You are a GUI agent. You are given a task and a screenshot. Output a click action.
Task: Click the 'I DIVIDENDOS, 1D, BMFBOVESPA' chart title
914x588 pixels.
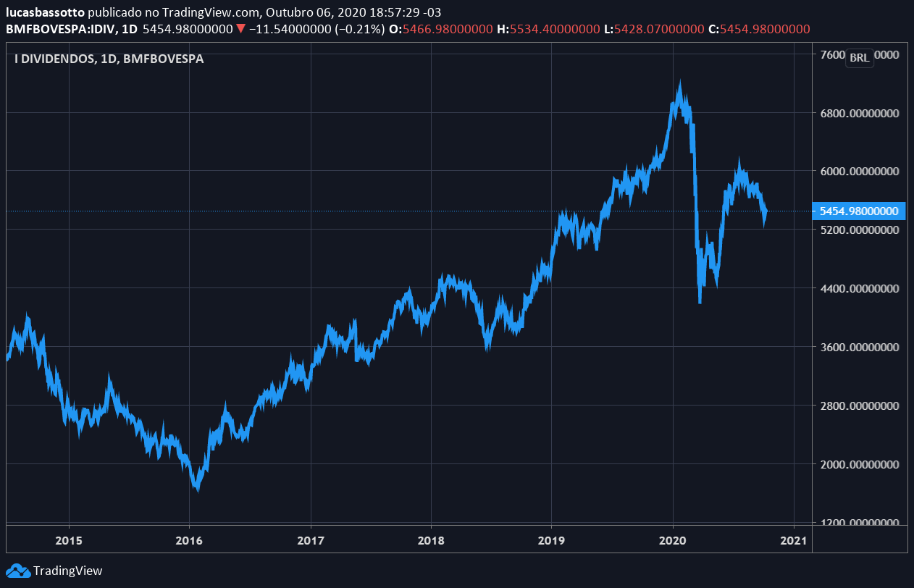pos(109,59)
